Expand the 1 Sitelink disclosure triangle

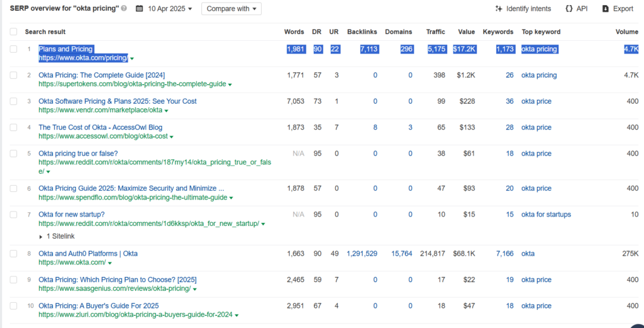click(41, 237)
